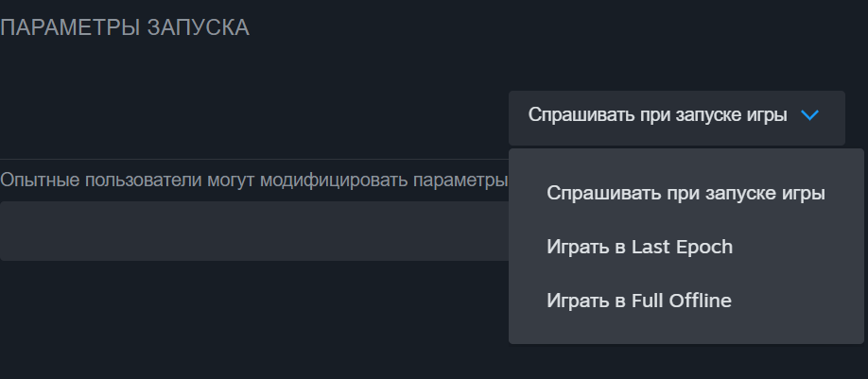Click the down arrow beside 'Спрашивать при запуске игры'
This screenshot has width=868, height=379.
click(x=808, y=115)
